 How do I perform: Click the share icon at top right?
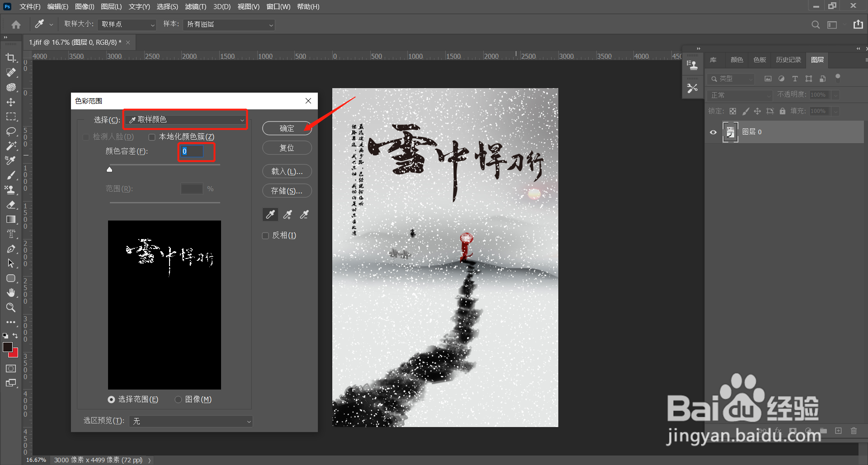click(x=858, y=24)
